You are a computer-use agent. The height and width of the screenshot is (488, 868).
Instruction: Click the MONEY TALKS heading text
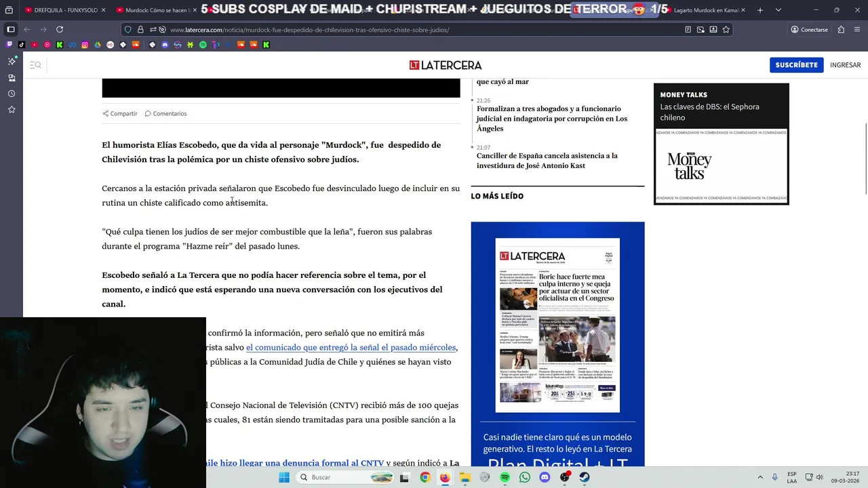pos(684,95)
